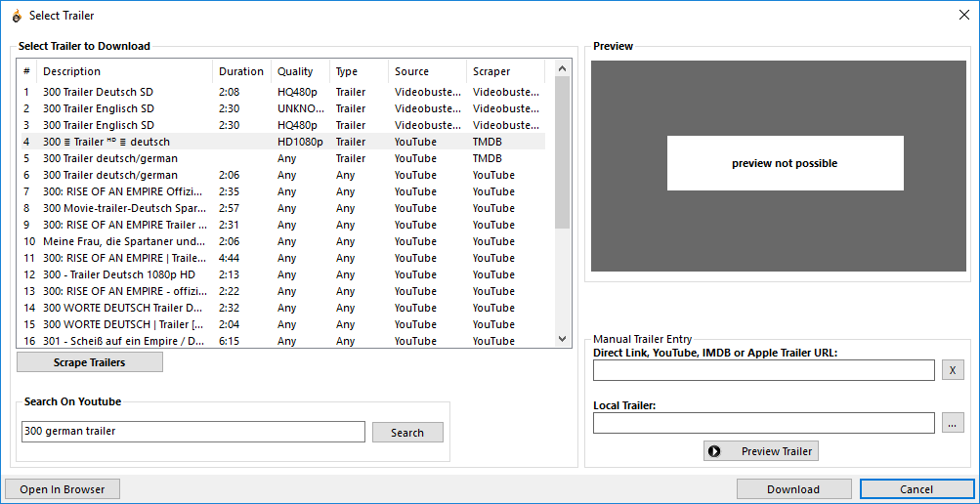Image resolution: width=980 pixels, height=504 pixels.
Task: Select row 'Meine Frau, die Spartaner und...'
Action: tap(282, 241)
